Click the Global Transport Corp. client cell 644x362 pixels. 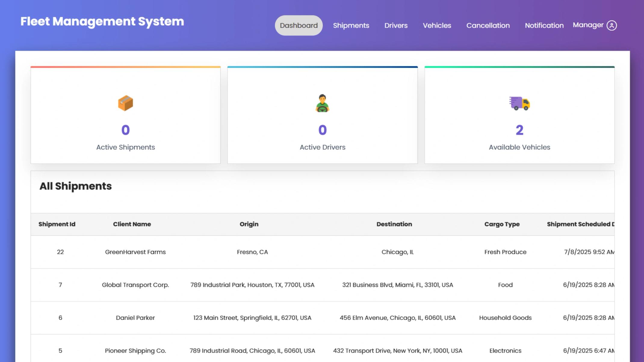135,285
